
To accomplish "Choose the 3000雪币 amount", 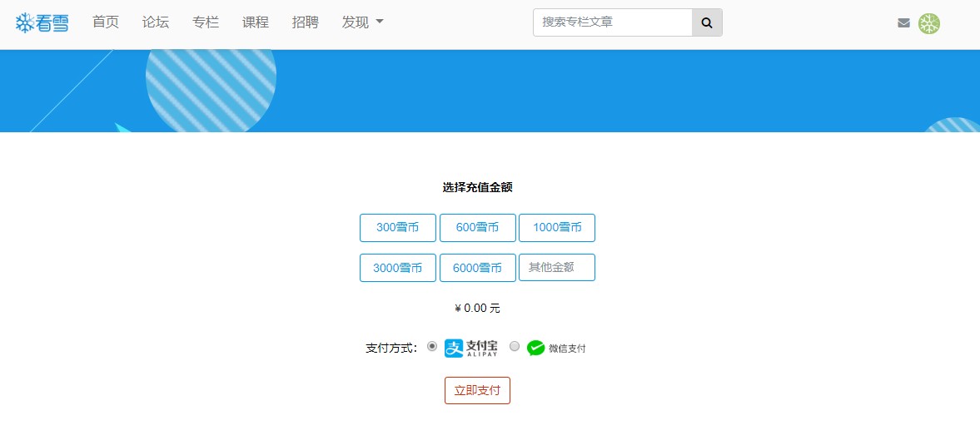I will pyautogui.click(x=397, y=268).
